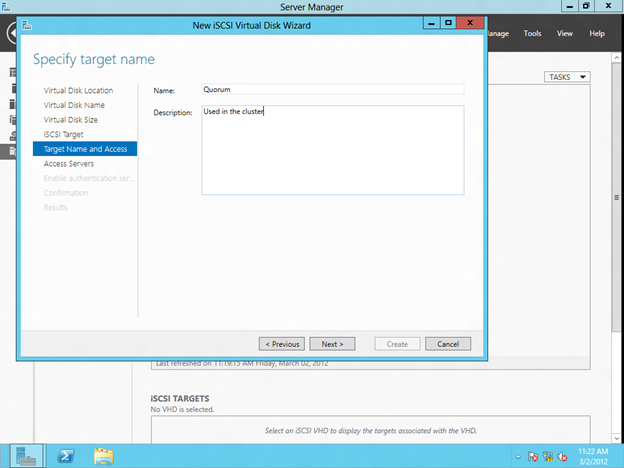Image resolution: width=624 pixels, height=468 pixels.
Task: Click the network status tray icon
Action: coord(548,457)
